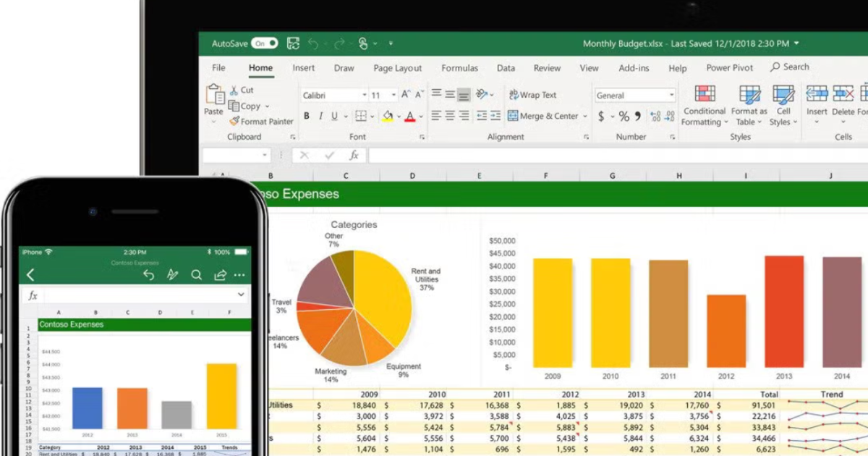
Task: Click Format Painter brush
Action: click(x=234, y=122)
